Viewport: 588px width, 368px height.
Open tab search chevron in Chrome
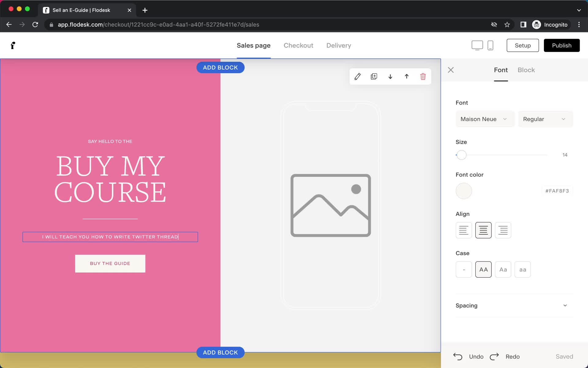pos(579,10)
